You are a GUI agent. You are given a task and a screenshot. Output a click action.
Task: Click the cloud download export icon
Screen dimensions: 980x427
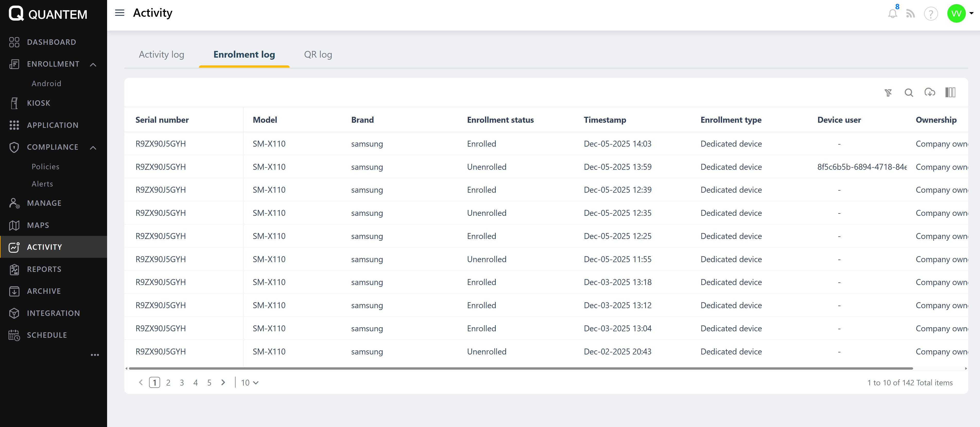point(929,92)
